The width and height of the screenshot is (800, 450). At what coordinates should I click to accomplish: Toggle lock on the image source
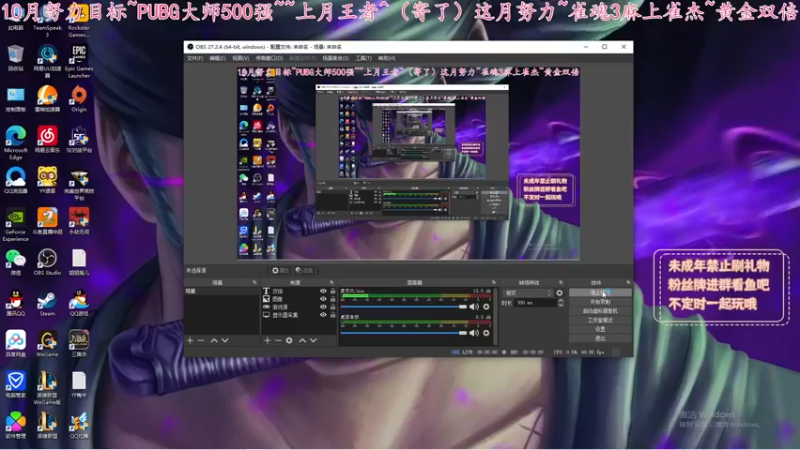(333, 299)
